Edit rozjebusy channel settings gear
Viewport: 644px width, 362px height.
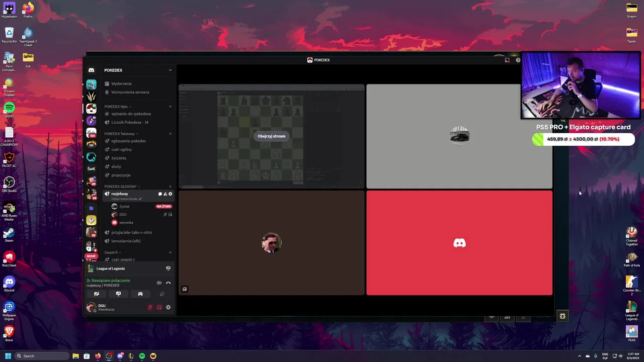coord(170,194)
